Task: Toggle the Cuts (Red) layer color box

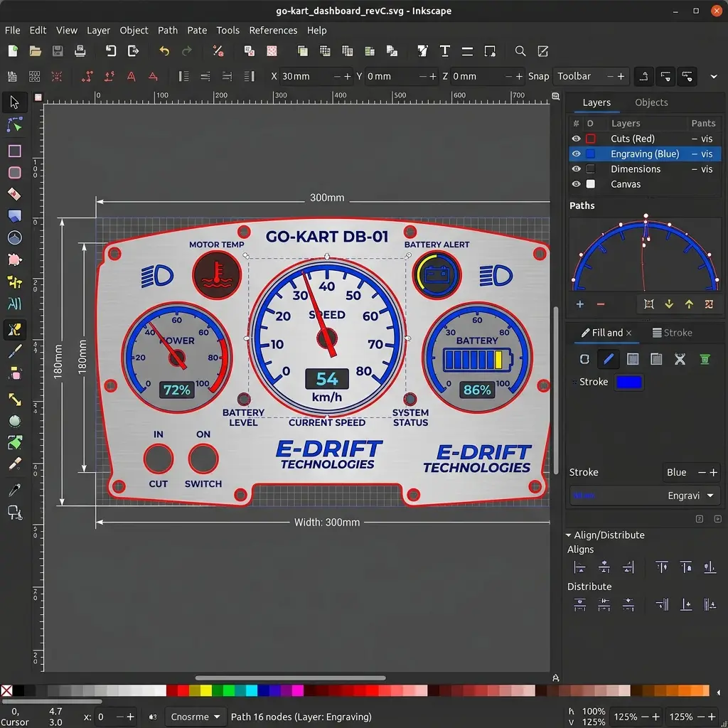Action: click(591, 139)
